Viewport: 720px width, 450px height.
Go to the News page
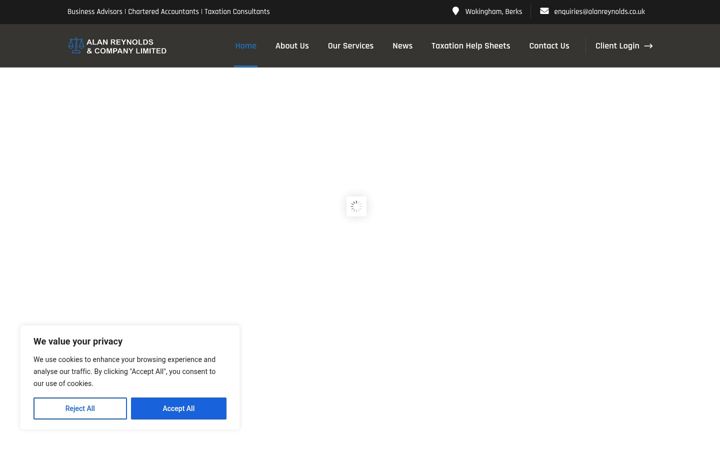point(402,46)
